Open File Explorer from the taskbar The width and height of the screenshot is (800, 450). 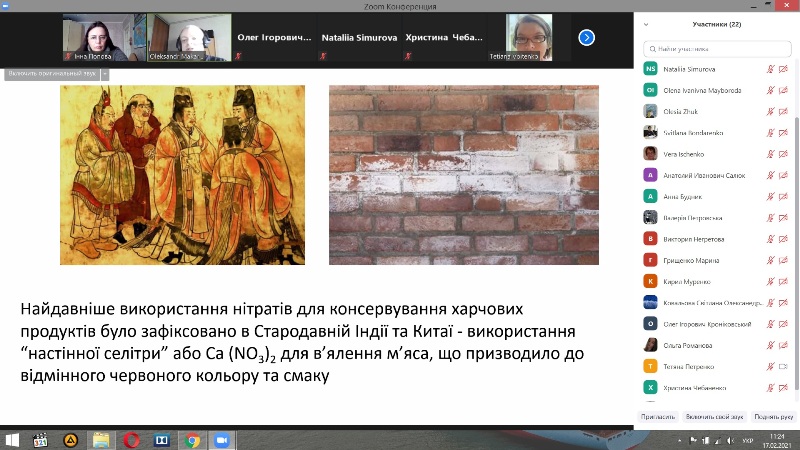click(x=101, y=440)
